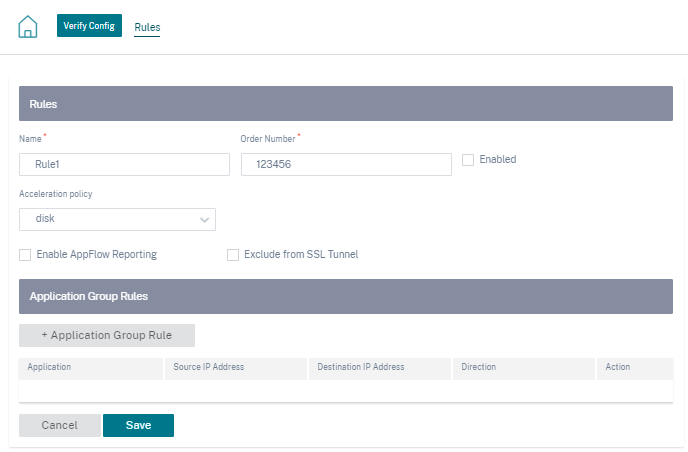Open the Acceleration policy dropdown

click(117, 219)
